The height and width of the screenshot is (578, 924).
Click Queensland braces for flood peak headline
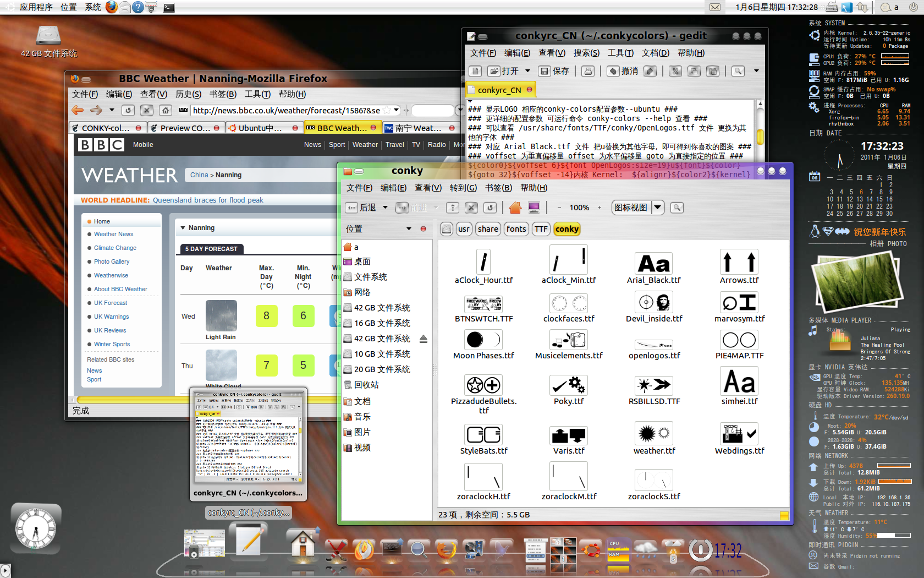click(208, 200)
